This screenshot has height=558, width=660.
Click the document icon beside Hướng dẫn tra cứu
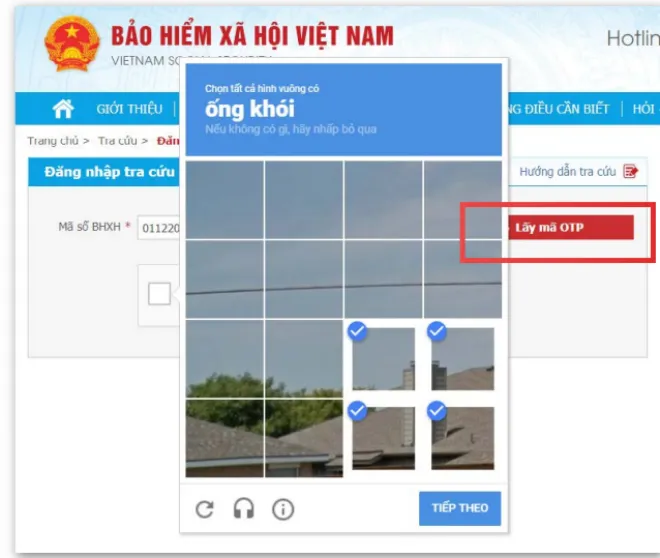point(631,171)
